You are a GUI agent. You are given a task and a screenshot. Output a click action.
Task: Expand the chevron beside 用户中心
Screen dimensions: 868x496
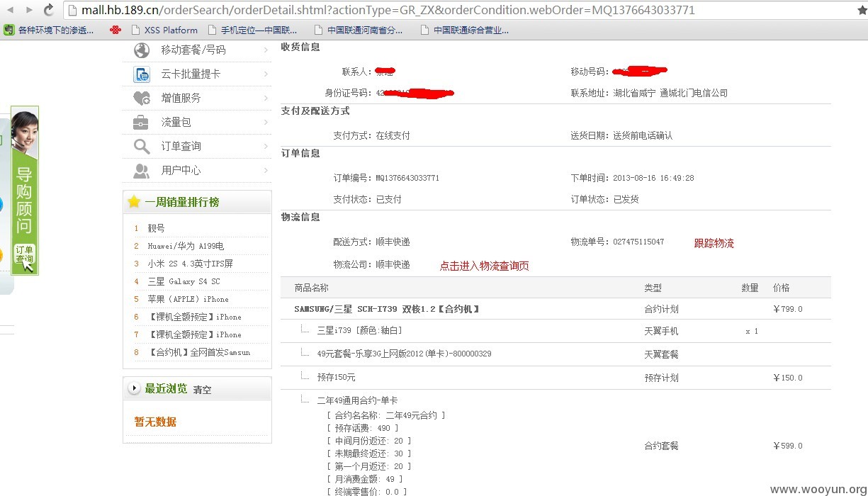pyautogui.click(x=266, y=170)
